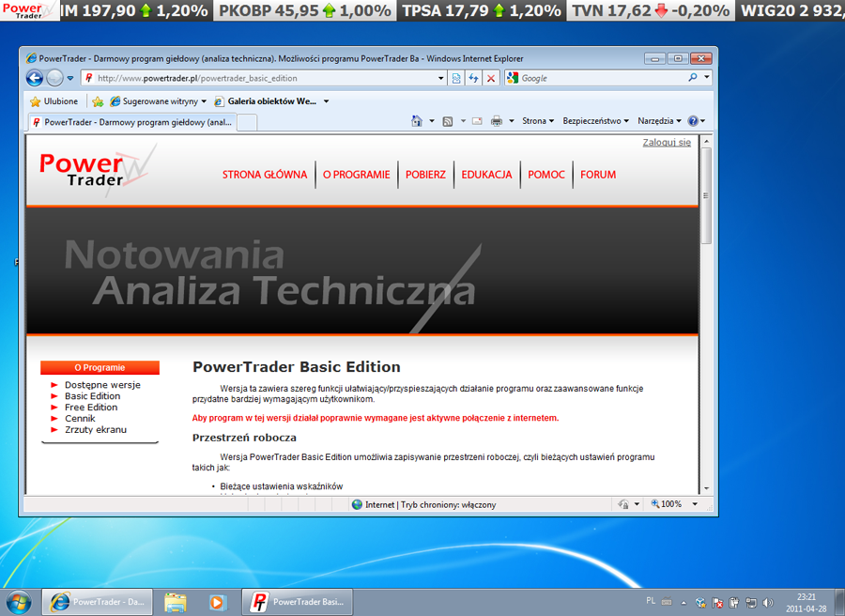
Task: Open the FORUM nav item
Action: tap(598, 175)
